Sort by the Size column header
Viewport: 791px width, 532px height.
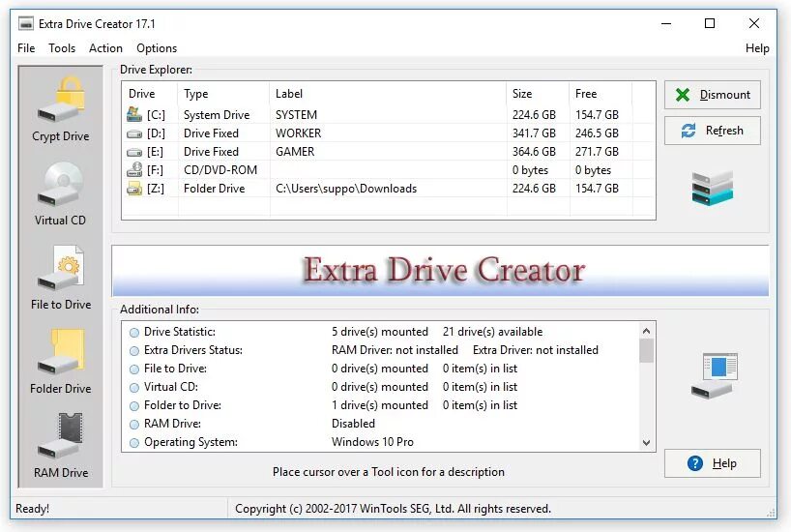[538, 94]
